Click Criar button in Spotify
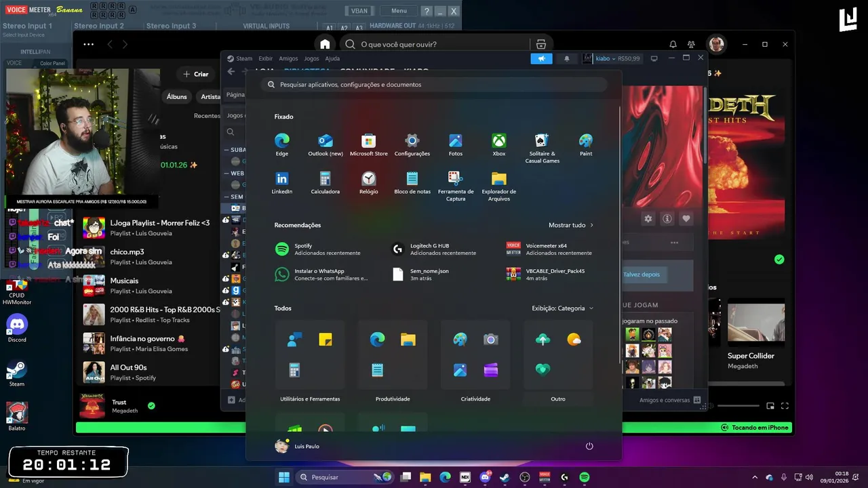This screenshot has height=488, width=868. [x=196, y=74]
